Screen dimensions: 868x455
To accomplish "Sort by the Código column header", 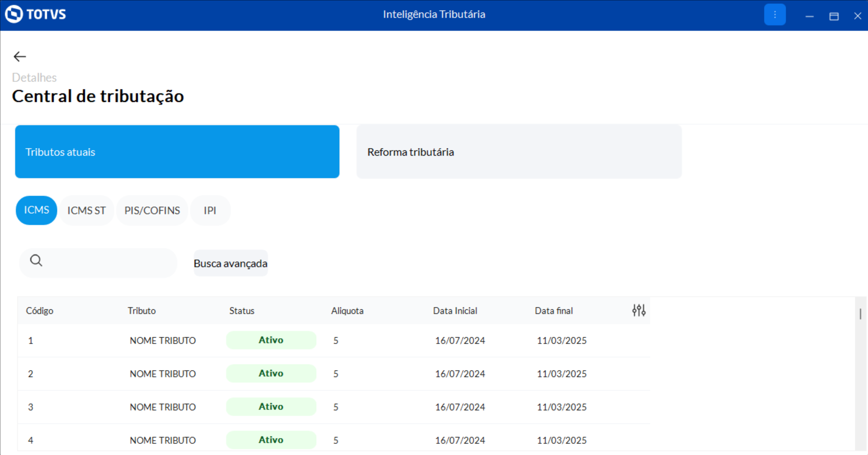I will coord(40,311).
